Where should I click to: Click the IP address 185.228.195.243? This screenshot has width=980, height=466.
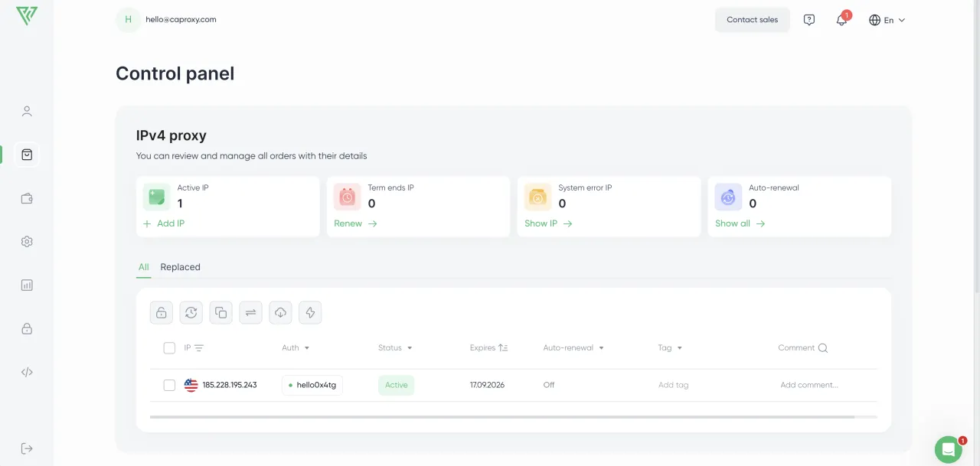click(x=230, y=385)
